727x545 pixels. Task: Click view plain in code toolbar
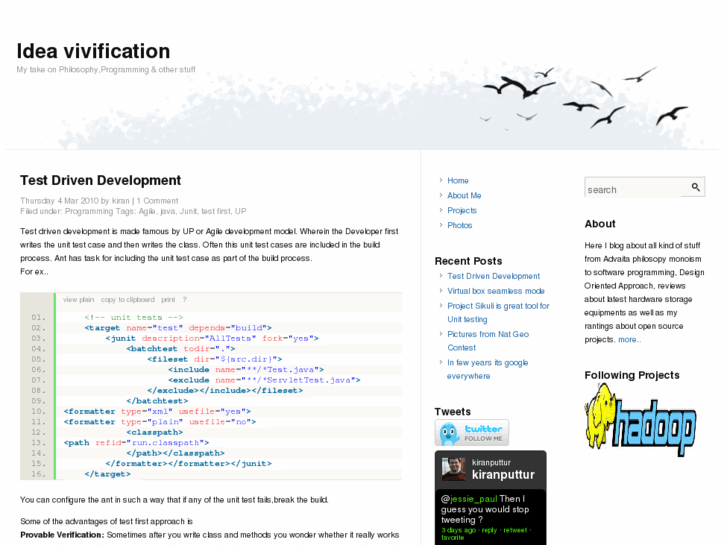[78, 300]
